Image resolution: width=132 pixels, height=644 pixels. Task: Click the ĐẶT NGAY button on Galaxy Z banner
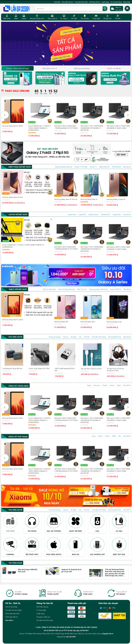[121, 155]
